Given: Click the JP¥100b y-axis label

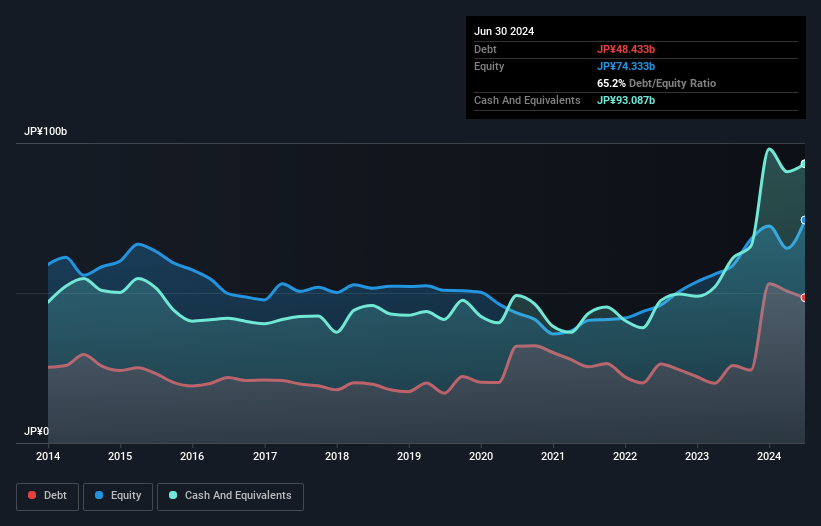Looking at the screenshot, I should [46, 131].
